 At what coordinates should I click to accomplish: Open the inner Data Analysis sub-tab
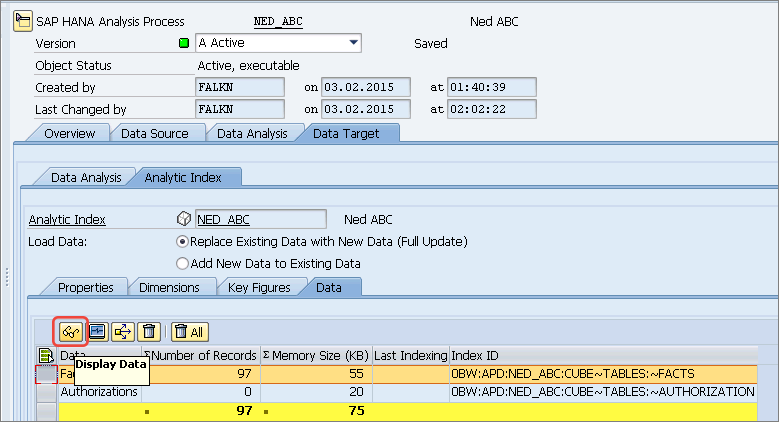tap(86, 177)
